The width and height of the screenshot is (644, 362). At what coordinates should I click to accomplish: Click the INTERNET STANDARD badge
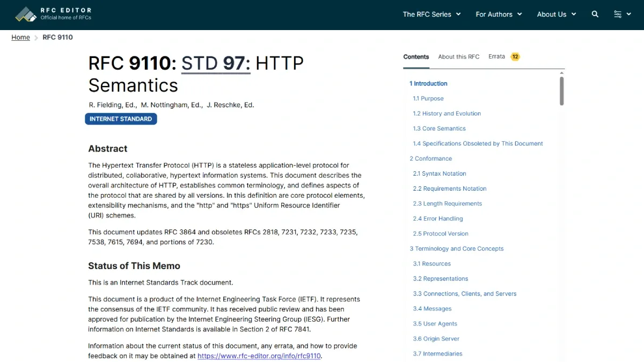click(x=121, y=119)
